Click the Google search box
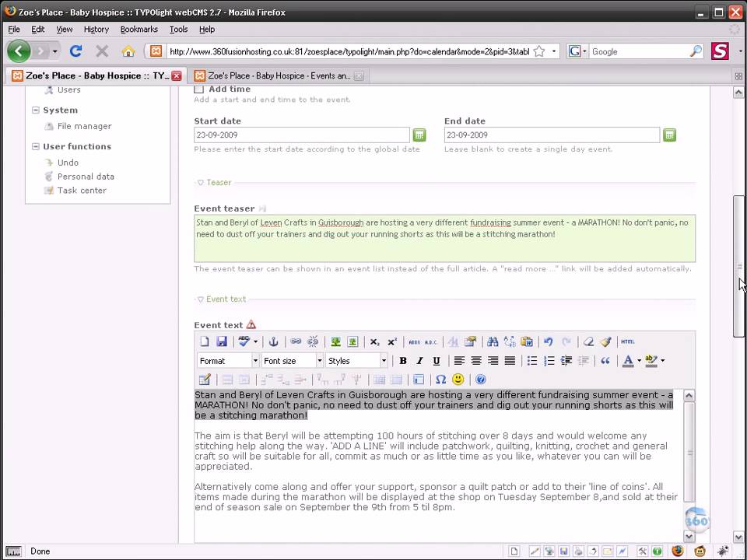The width and height of the screenshot is (747, 560). (x=640, y=51)
